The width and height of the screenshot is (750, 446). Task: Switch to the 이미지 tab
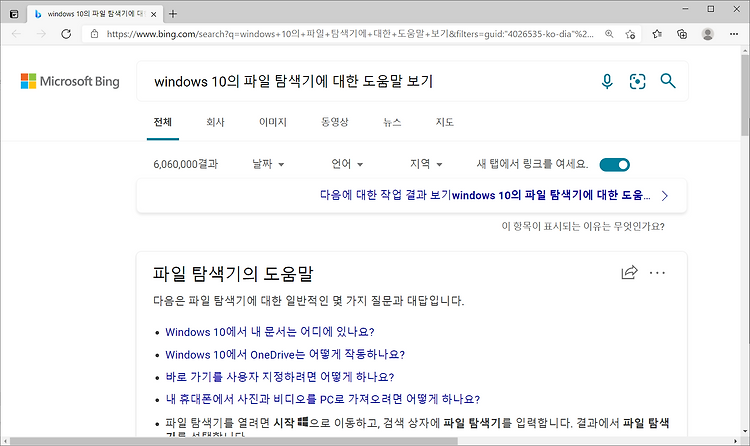273,122
